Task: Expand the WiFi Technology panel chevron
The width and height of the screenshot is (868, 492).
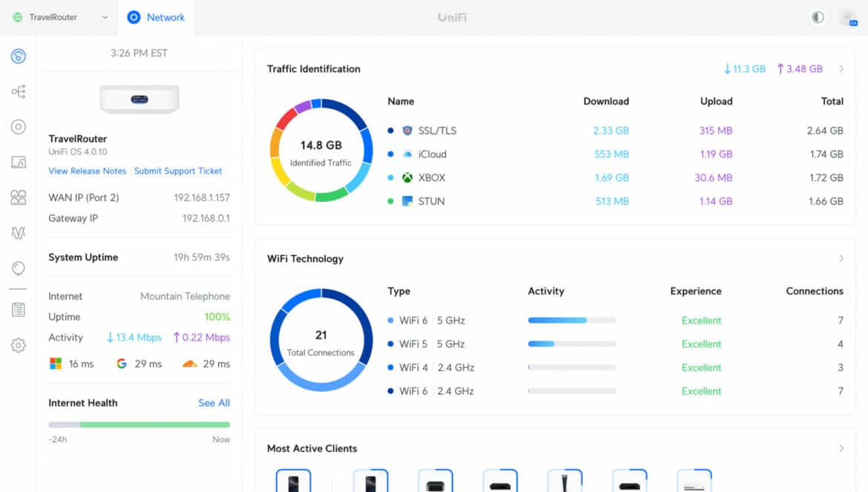Action: pos(841,259)
